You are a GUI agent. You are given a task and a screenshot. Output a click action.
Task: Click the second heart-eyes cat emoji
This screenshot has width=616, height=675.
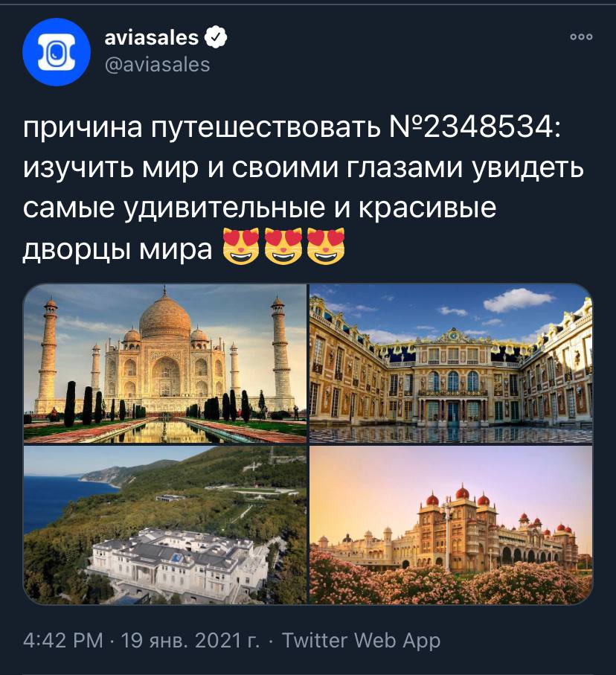point(283,246)
